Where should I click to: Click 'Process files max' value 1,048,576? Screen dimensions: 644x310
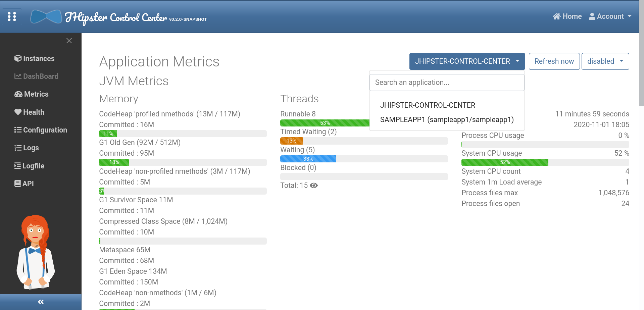click(x=614, y=193)
